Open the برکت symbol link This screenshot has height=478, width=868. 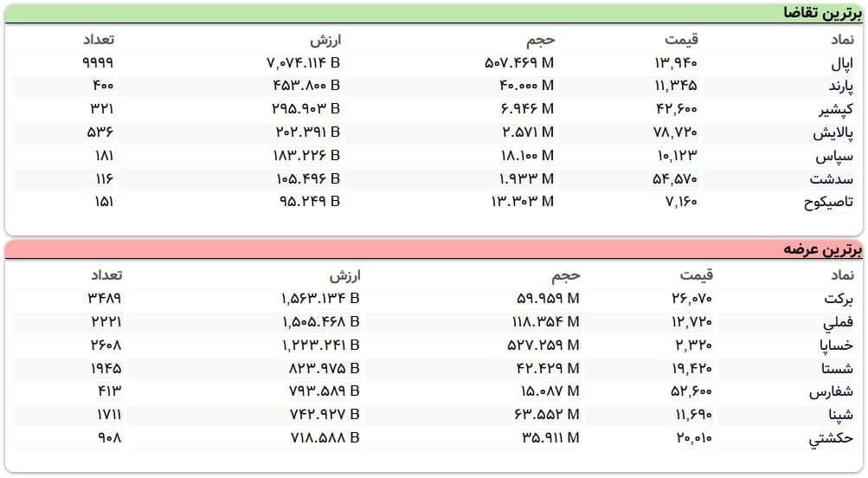click(x=839, y=299)
